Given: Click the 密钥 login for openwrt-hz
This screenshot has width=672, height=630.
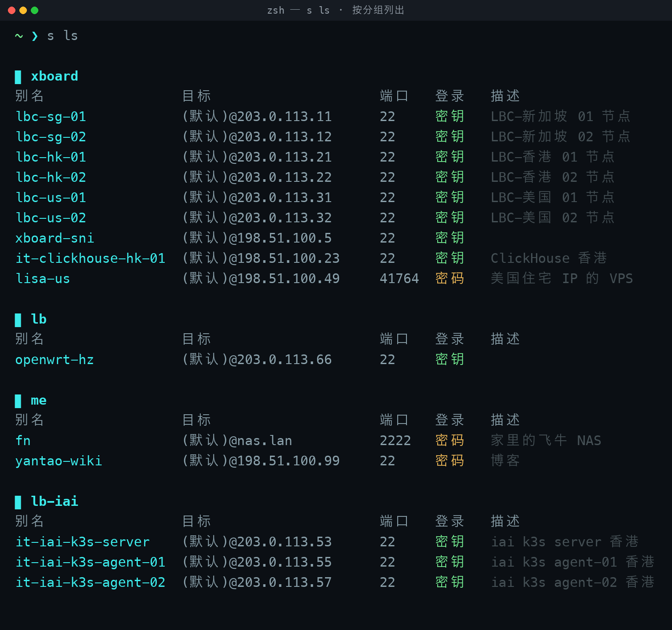Looking at the screenshot, I should pyautogui.click(x=450, y=360).
